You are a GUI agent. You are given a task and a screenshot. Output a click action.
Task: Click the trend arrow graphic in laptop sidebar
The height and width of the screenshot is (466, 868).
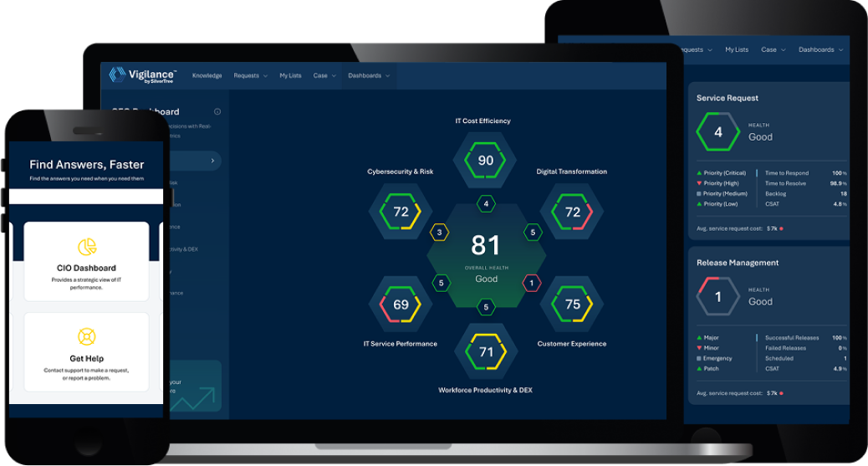pos(191,398)
